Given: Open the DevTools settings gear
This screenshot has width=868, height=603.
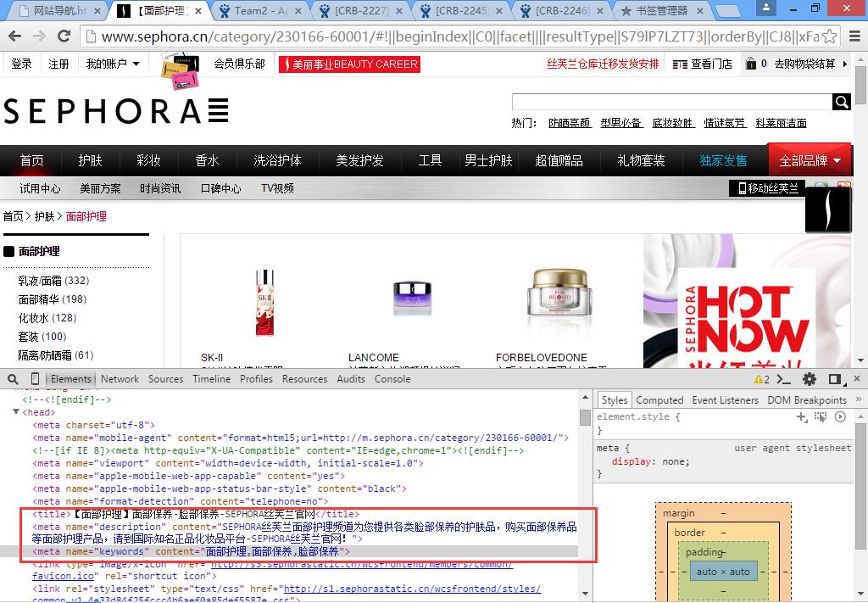Looking at the screenshot, I should click(810, 379).
